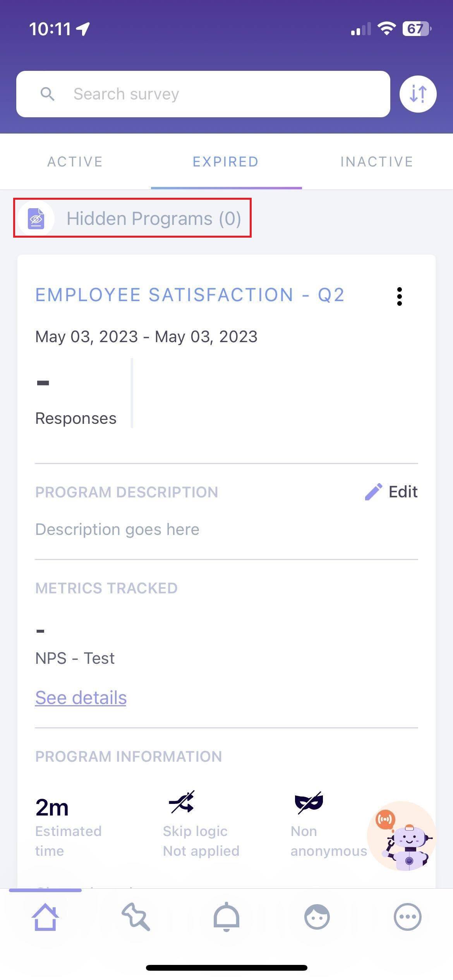Open the three-dot menu for Employee Satisfaction
Image resolution: width=453 pixels, height=980 pixels.
point(399,296)
